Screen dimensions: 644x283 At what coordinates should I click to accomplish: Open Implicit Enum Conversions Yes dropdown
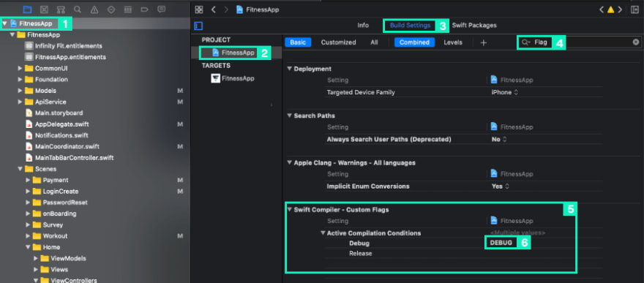tap(501, 186)
